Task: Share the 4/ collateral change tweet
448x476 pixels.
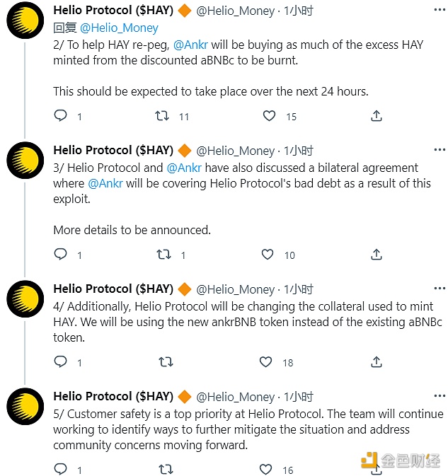Action: (x=377, y=361)
